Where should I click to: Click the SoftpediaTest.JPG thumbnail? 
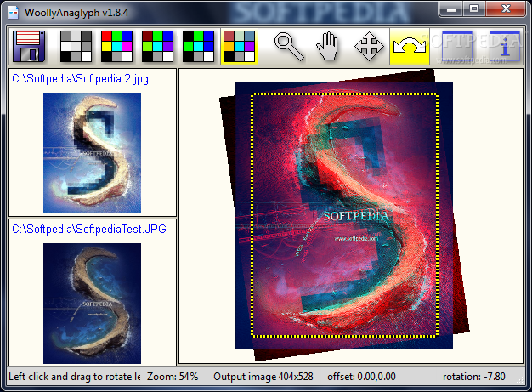93,304
